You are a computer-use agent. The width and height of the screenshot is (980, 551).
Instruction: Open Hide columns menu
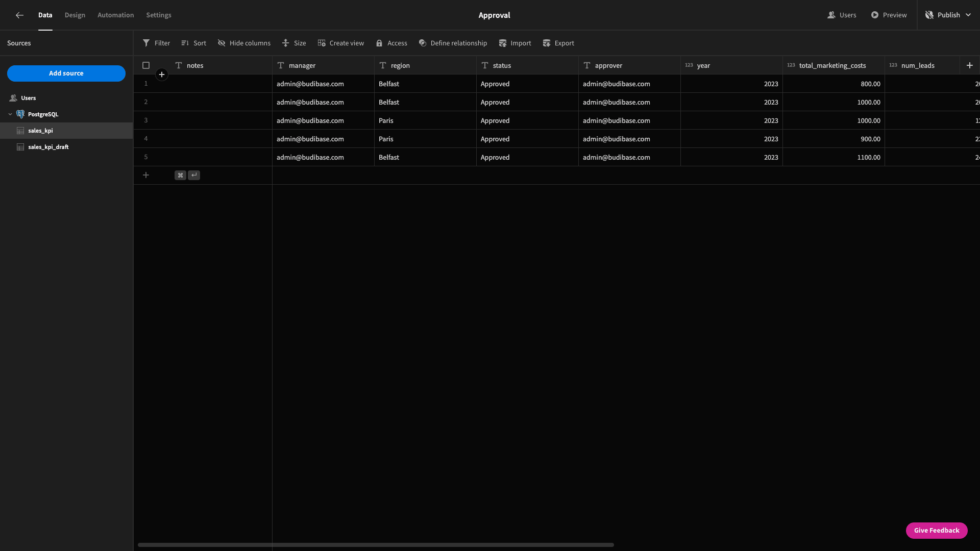click(x=244, y=43)
